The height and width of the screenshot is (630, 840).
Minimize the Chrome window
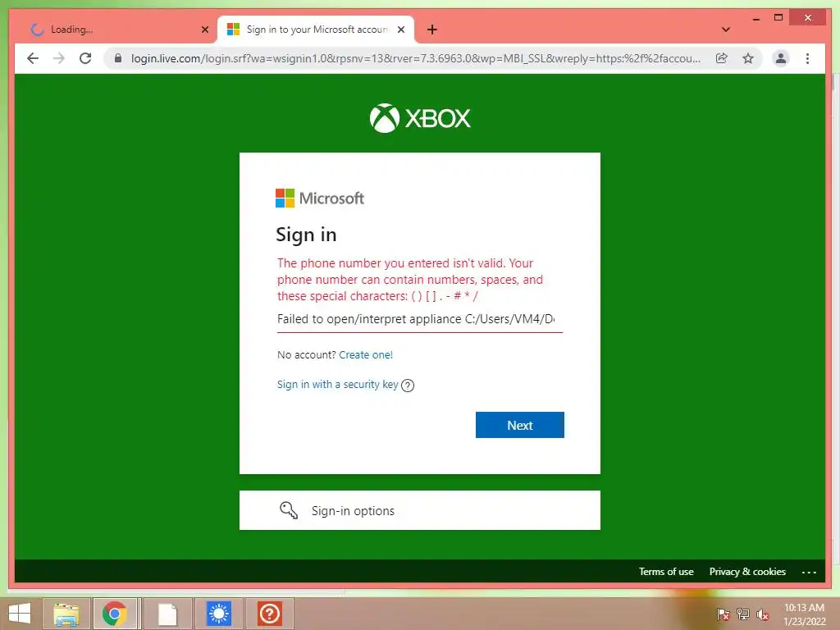756,18
